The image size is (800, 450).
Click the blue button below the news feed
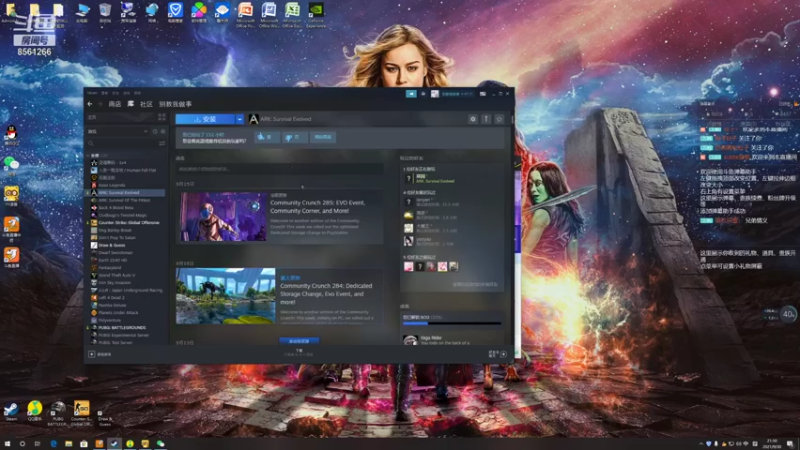click(x=299, y=340)
